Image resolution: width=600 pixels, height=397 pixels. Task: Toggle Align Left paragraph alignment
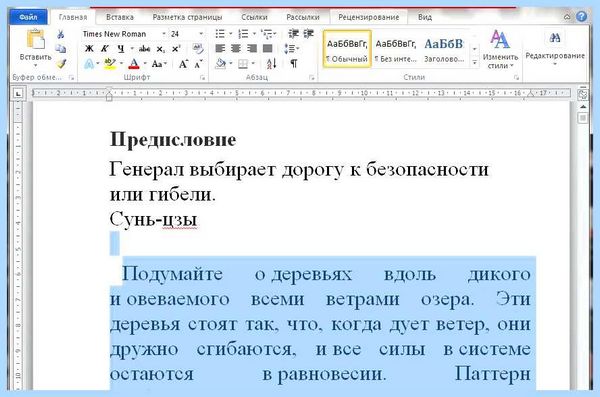click(x=220, y=49)
